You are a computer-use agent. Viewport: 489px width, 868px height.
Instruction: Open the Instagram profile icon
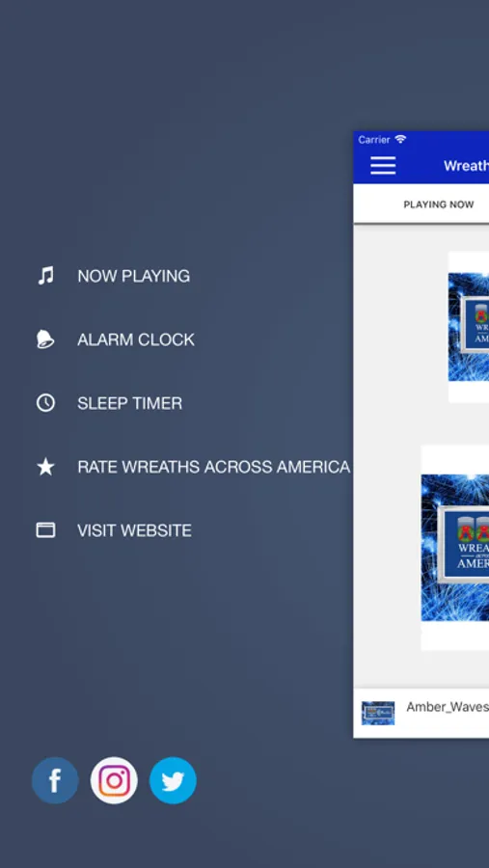click(x=114, y=780)
